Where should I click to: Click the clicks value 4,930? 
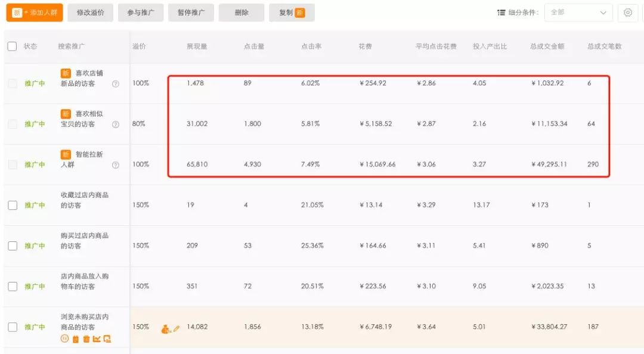[253, 164]
